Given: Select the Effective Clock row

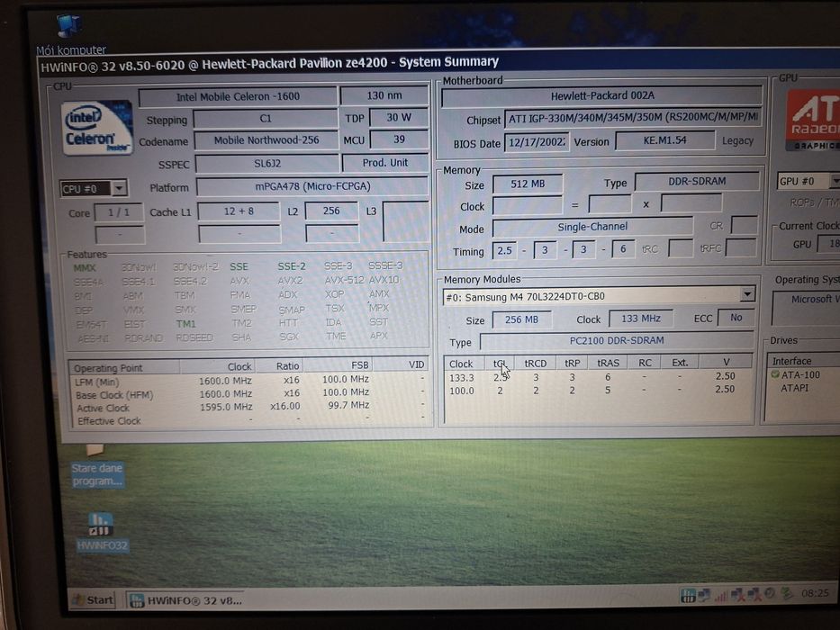Looking at the screenshot, I should pos(249,419).
